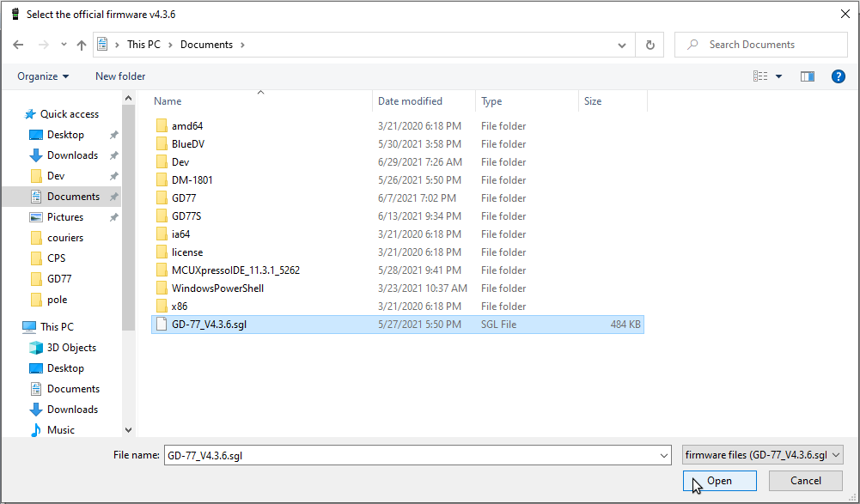Toggle the preview pane icon
Viewport: 860px width, 504px height.
coord(807,76)
